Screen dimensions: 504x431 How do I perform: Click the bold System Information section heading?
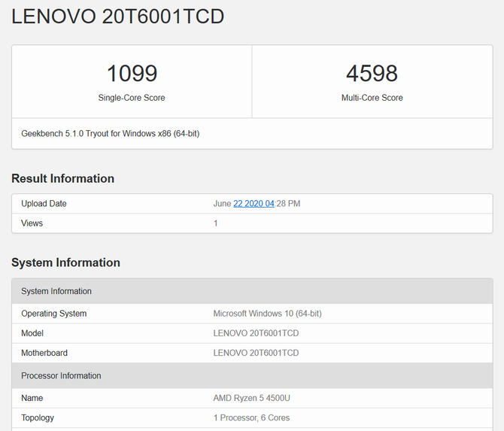pos(65,263)
